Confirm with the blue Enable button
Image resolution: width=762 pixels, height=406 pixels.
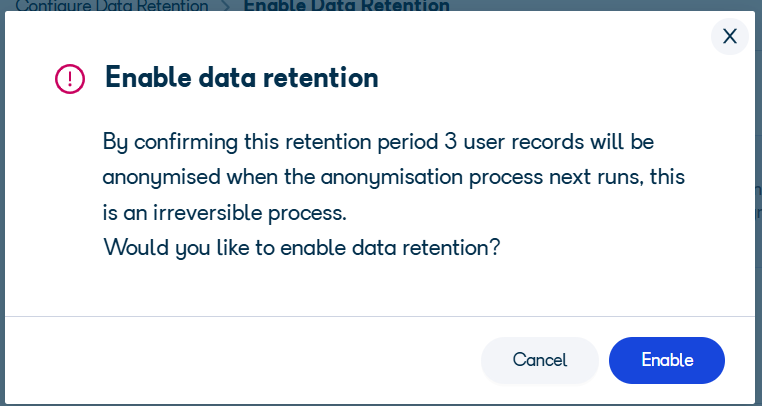667,360
